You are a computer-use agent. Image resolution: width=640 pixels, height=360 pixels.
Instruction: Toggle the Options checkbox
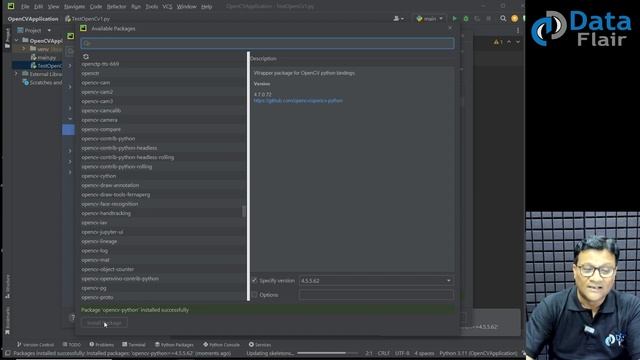click(x=255, y=295)
